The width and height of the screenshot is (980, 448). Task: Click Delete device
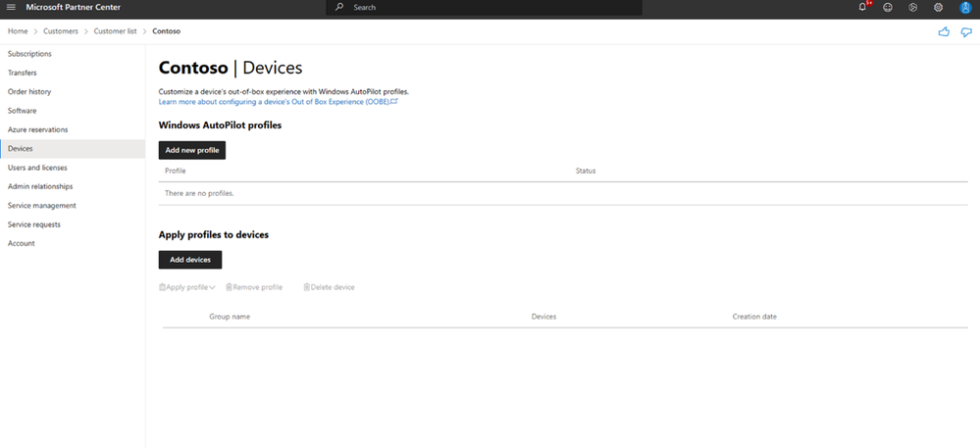tap(330, 287)
